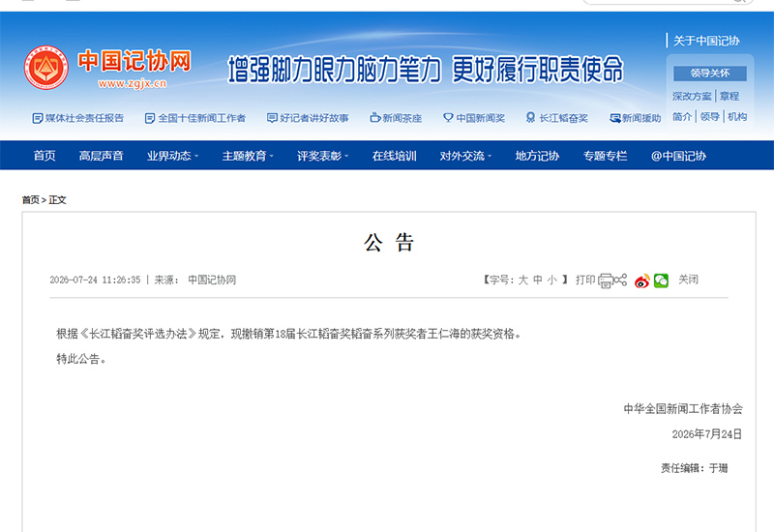Set font size to 小
The image size is (774, 532).
tap(551, 280)
